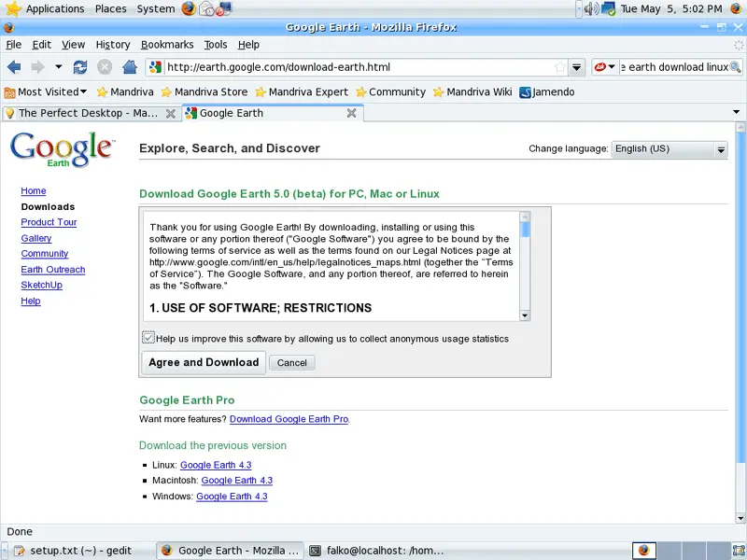Click the Firefox icon in the title bar

coord(8,28)
